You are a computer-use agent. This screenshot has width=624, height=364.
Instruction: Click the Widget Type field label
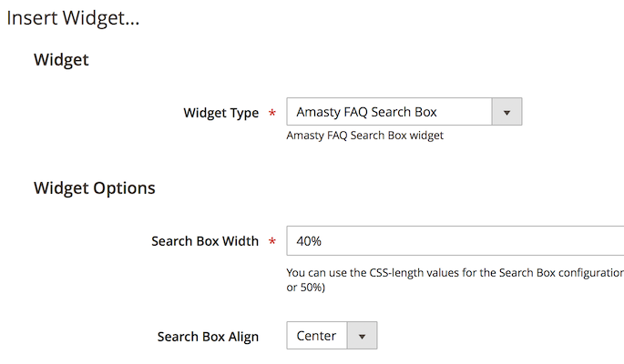[x=220, y=113]
